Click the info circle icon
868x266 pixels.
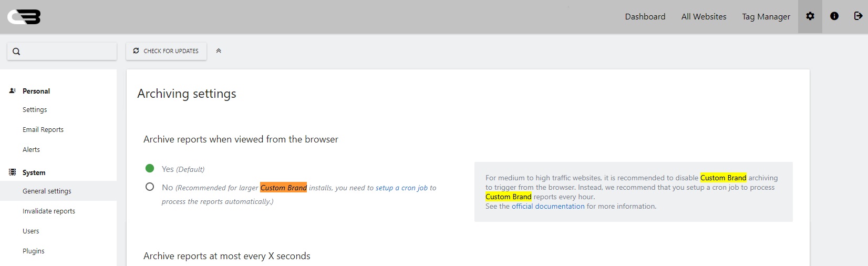click(834, 16)
